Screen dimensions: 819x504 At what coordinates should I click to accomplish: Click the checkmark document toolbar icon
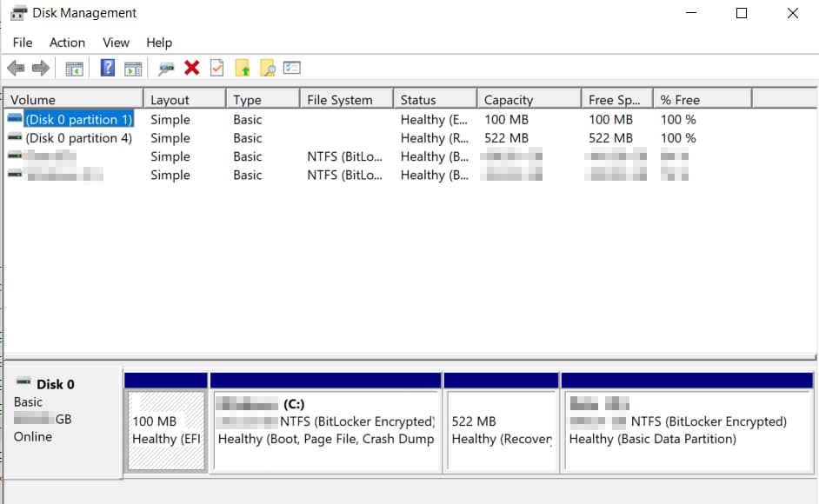click(x=216, y=68)
